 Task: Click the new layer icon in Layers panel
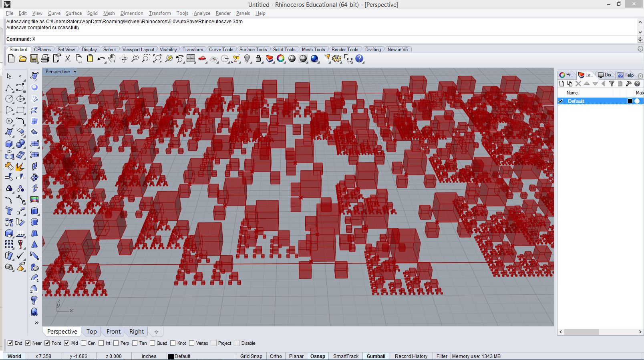point(561,84)
